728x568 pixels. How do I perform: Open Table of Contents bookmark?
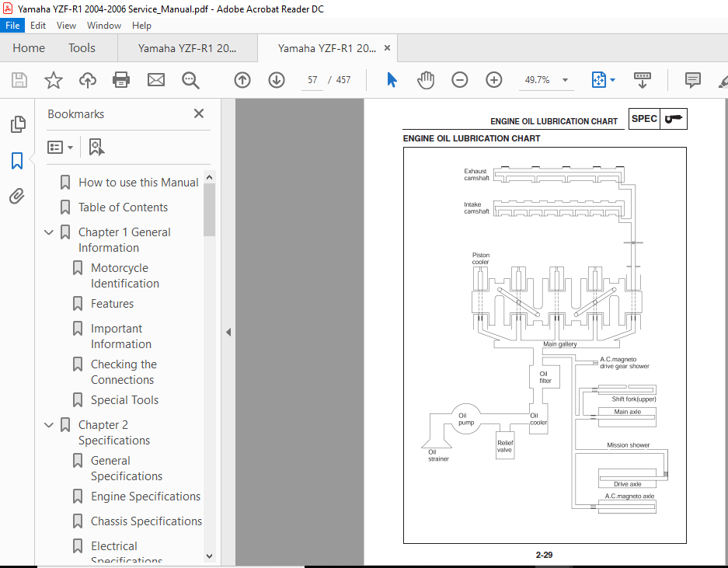[123, 207]
